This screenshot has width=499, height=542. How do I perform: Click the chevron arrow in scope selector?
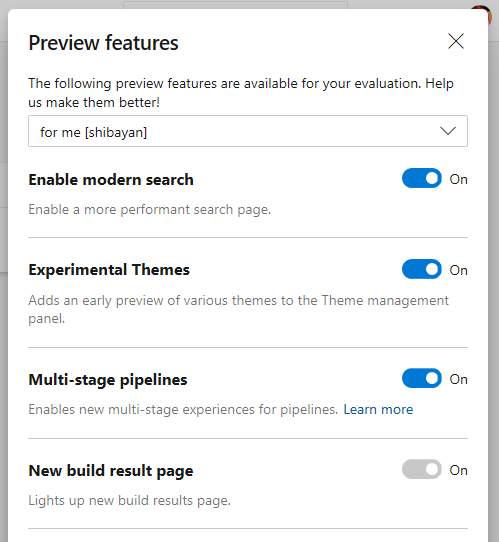coord(448,131)
